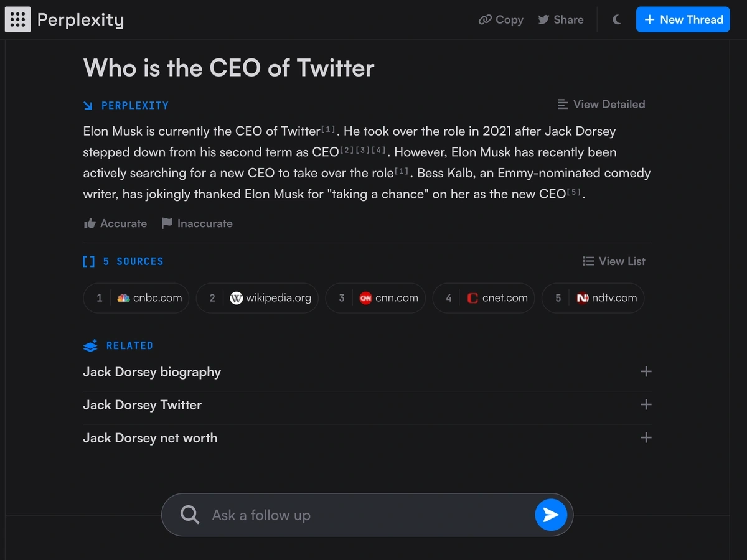Expand Jack Dorsey net worth related query

click(646, 437)
